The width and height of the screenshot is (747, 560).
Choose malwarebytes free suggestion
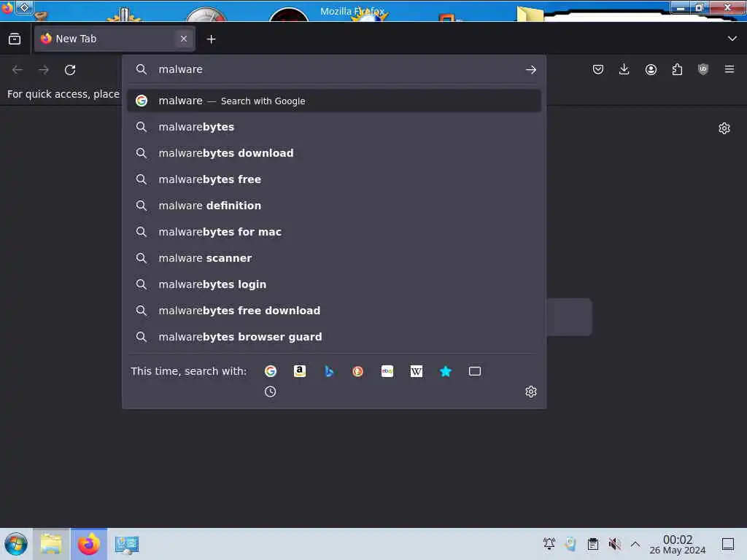[333, 179]
